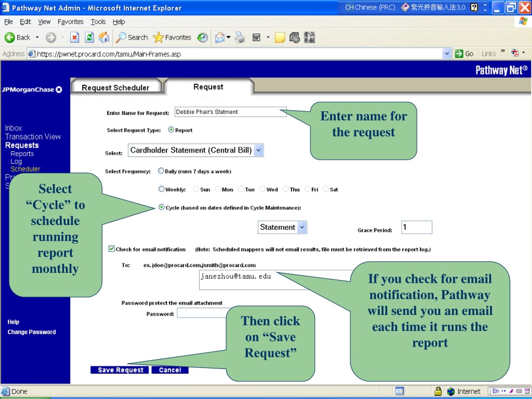Open the Back button history dropdown arrow

(37, 37)
